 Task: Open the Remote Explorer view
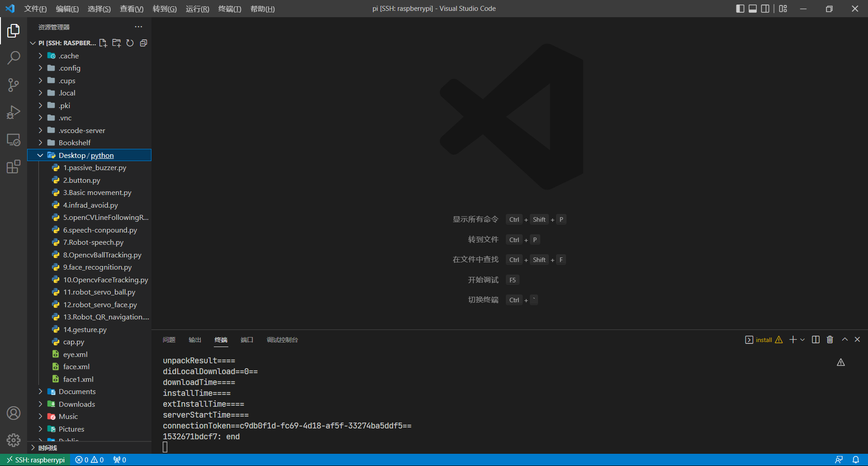(x=14, y=140)
